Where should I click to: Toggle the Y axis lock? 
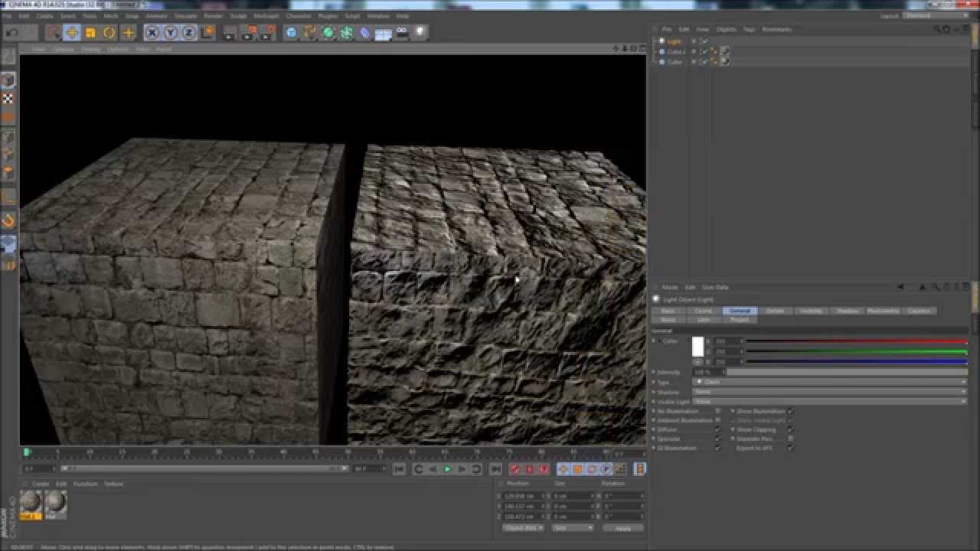coord(170,33)
